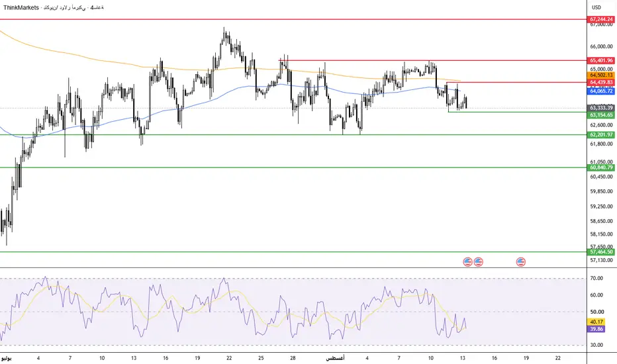Select the red 64,439.83 price label
This screenshot has height=364, width=617.
click(602, 82)
